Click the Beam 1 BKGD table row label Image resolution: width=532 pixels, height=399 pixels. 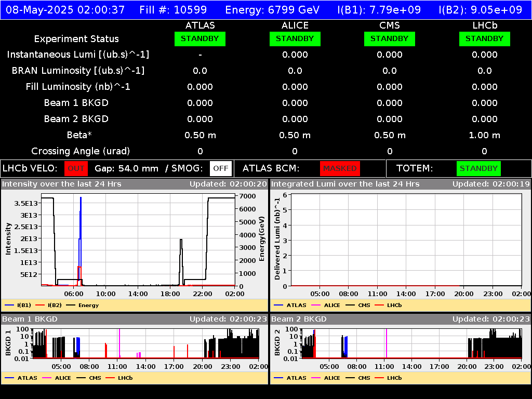(76, 103)
